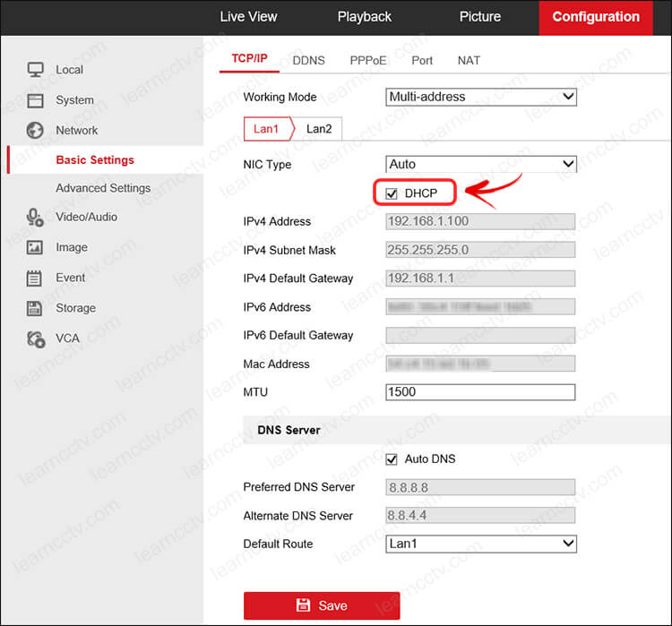Click the System window icon
The width and height of the screenshot is (672, 626).
[35, 100]
